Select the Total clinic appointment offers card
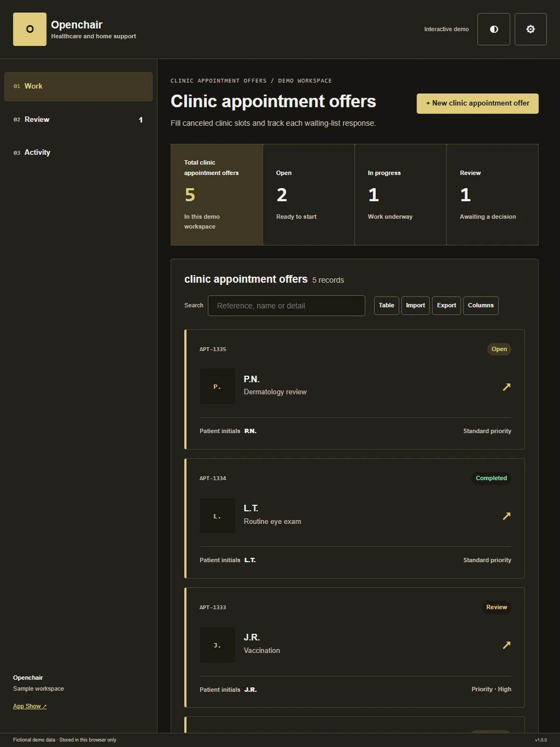The height and width of the screenshot is (747, 560). pyautogui.click(x=217, y=195)
